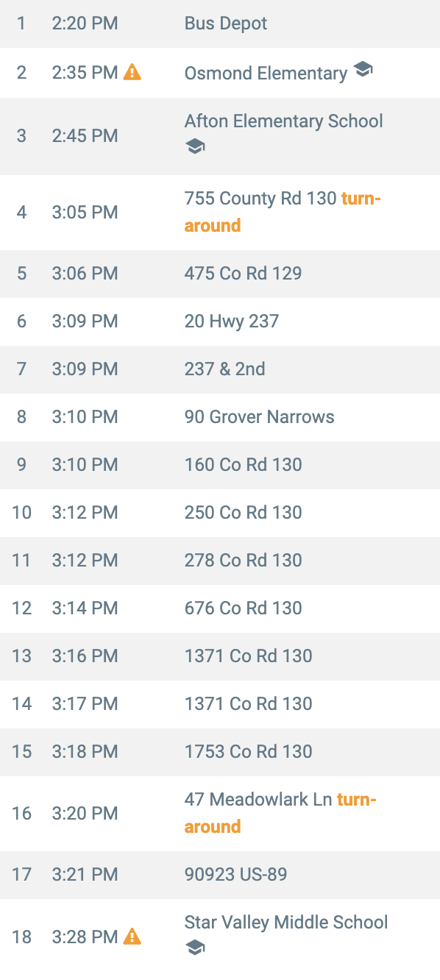Click graduation cap icon under Afton Elementary School
440x980 pixels.
(195, 147)
